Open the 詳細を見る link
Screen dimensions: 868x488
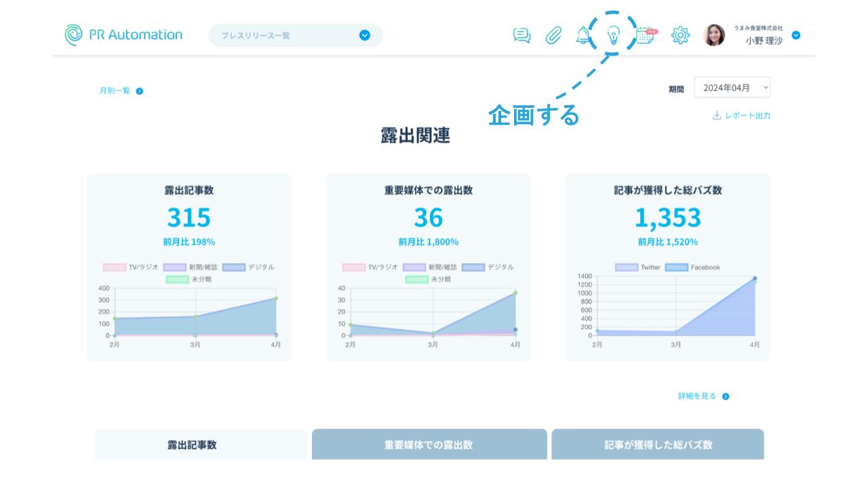703,396
